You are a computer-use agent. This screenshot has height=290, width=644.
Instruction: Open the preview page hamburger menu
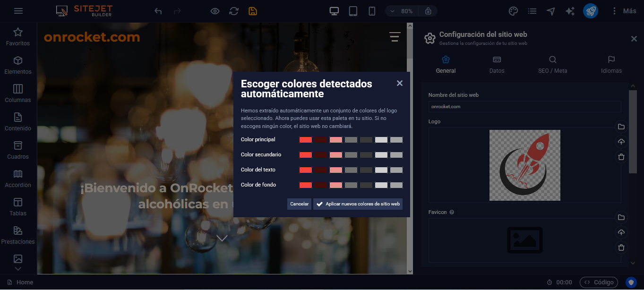[395, 37]
